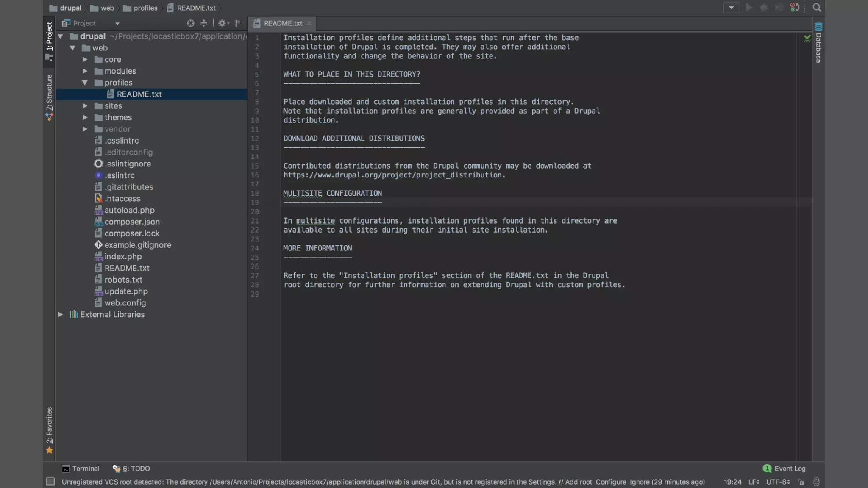Open the Project panel gear settings
Viewport: 868px width, 488px height.
(222, 23)
